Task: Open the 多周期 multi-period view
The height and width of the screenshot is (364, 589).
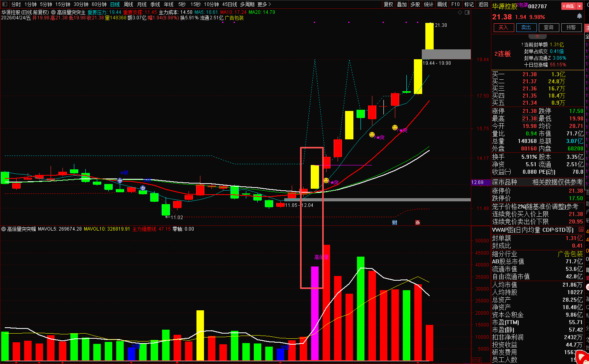Action: pyautogui.click(x=247, y=4)
